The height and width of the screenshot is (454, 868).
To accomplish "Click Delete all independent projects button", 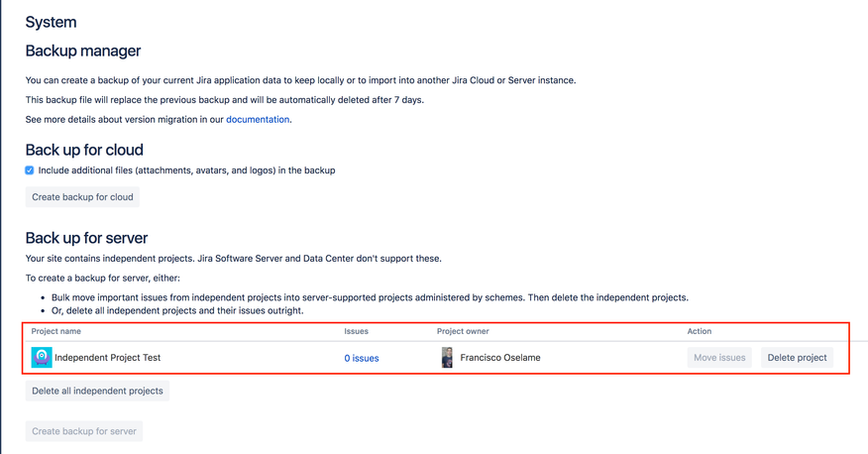I will click(x=97, y=391).
